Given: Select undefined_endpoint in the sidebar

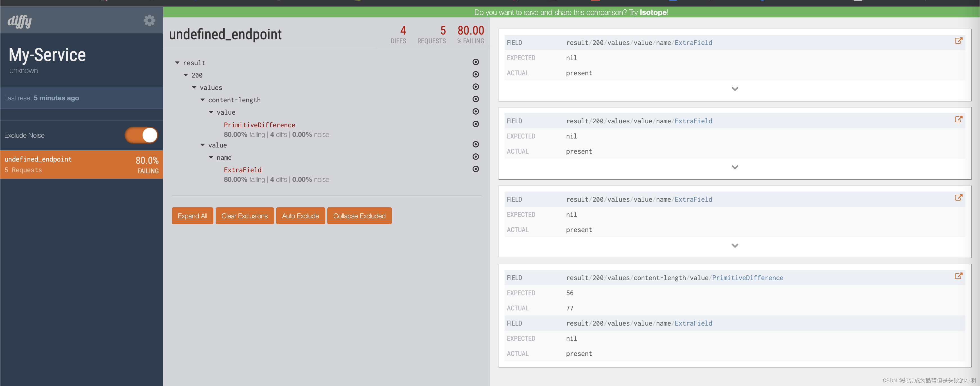Looking at the screenshot, I should [x=82, y=164].
